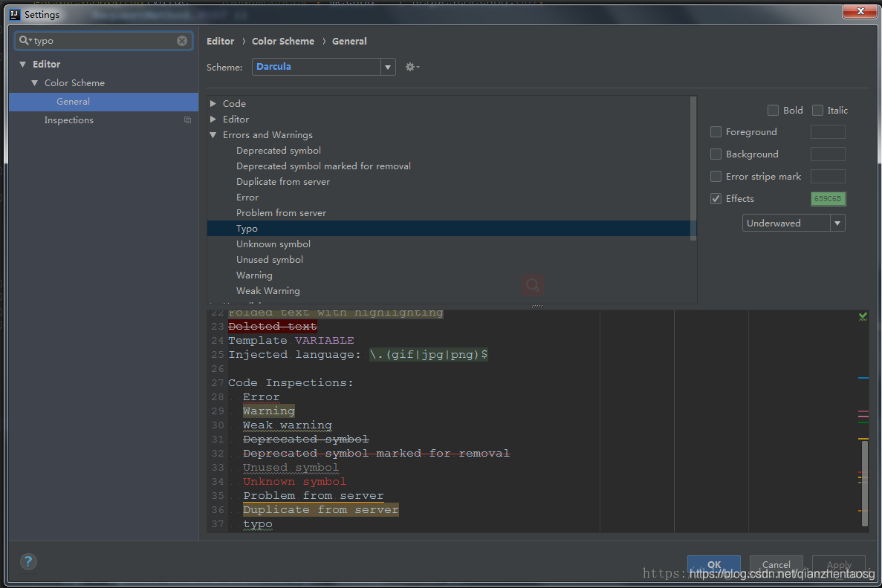The height and width of the screenshot is (588, 882).
Task: Dismiss dialog with Cancel button
Action: pos(776,564)
